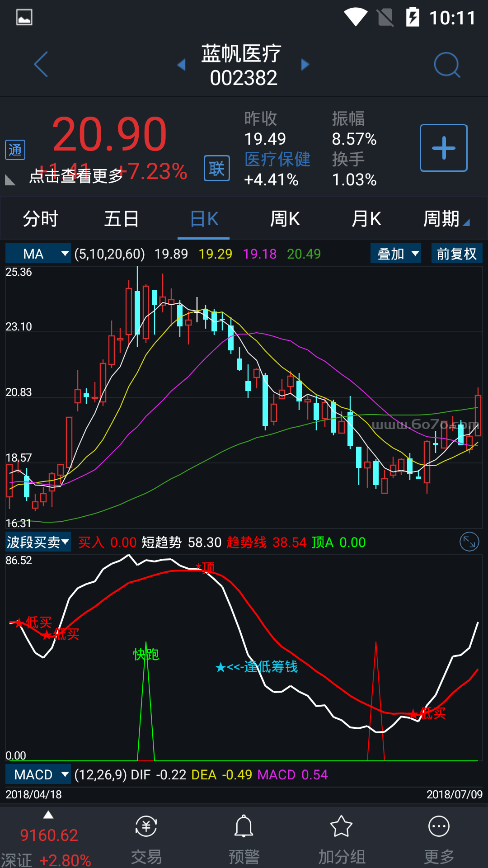Expand indicator chart to fullscreen
This screenshot has height=868, width=488.
pos(469,542)
